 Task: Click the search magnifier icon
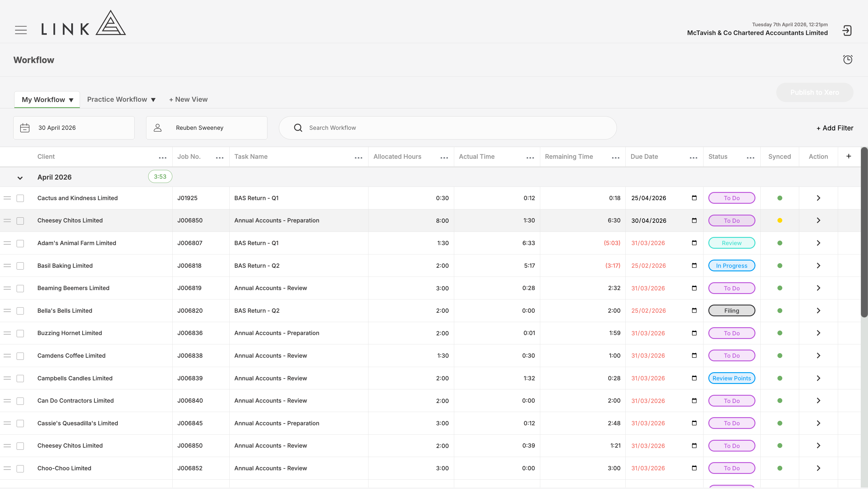(x=298, y=128)
